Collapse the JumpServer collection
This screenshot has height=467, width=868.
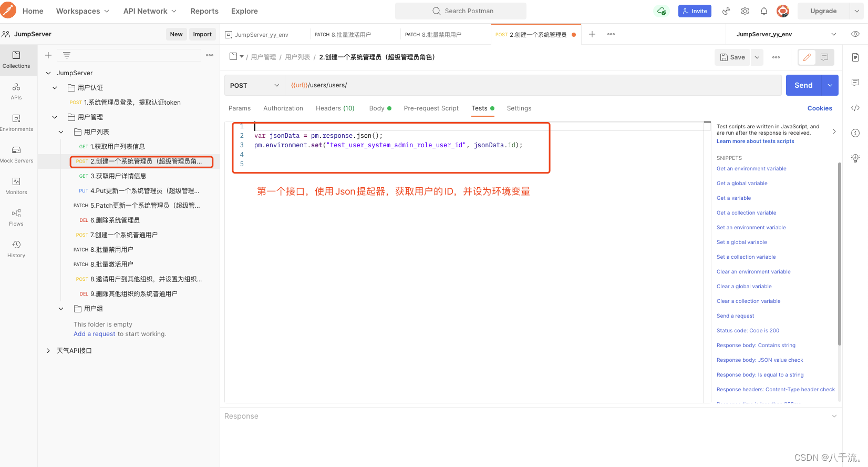click(x=48, y=73)
